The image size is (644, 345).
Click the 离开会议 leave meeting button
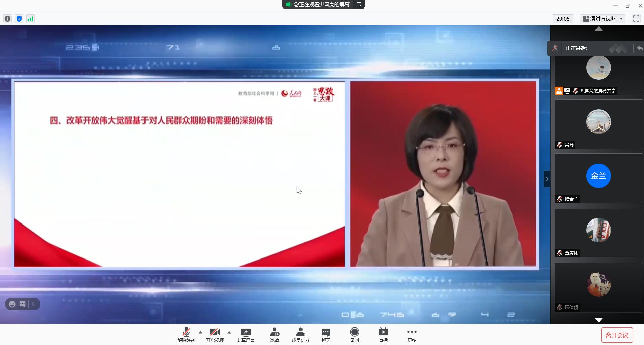tap(617, 335)
